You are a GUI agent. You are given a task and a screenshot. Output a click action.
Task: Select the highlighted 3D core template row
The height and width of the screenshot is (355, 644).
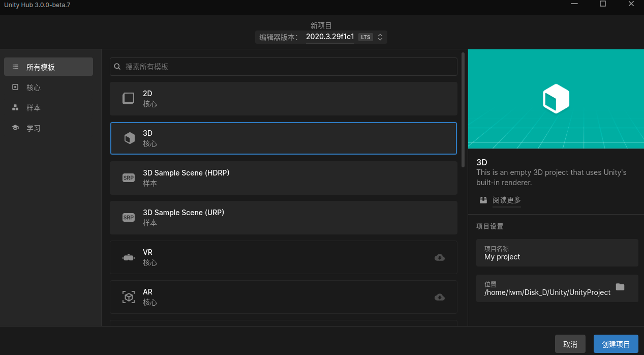[283, 138]
